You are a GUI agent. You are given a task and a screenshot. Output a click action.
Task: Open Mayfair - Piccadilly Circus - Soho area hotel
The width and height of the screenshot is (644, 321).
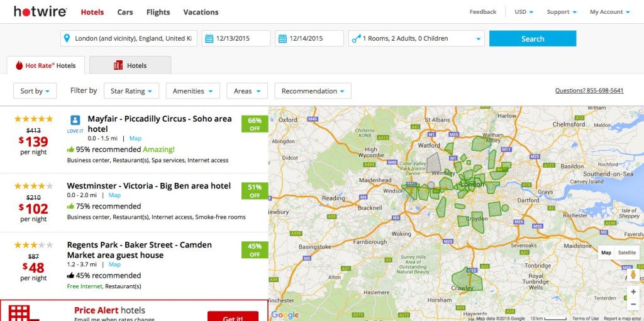[x=159, y=124]
